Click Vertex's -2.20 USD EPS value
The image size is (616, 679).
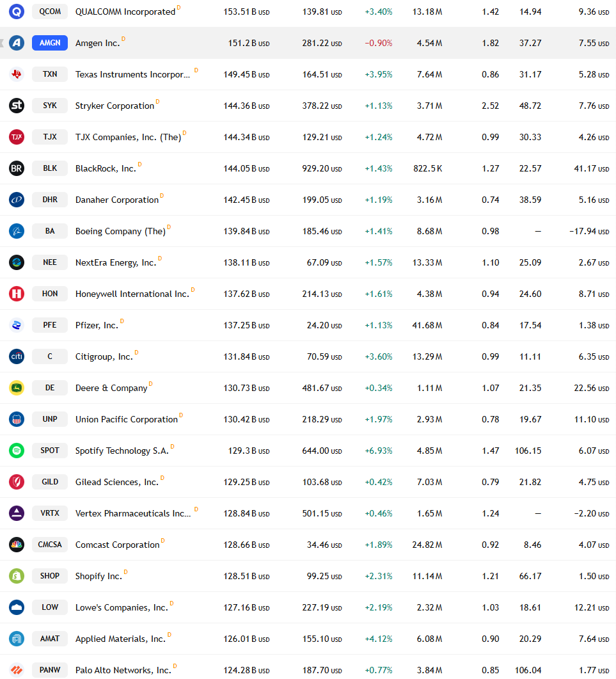click(591, 514)
